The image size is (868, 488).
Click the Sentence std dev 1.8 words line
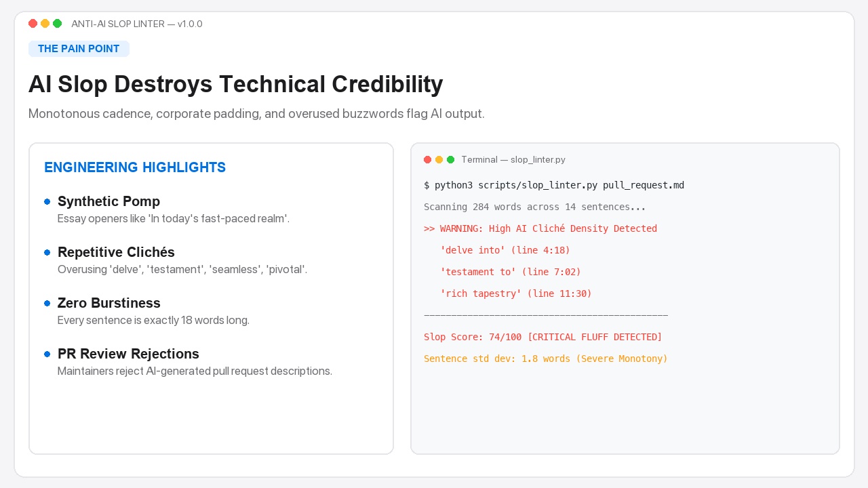(546, 359)
